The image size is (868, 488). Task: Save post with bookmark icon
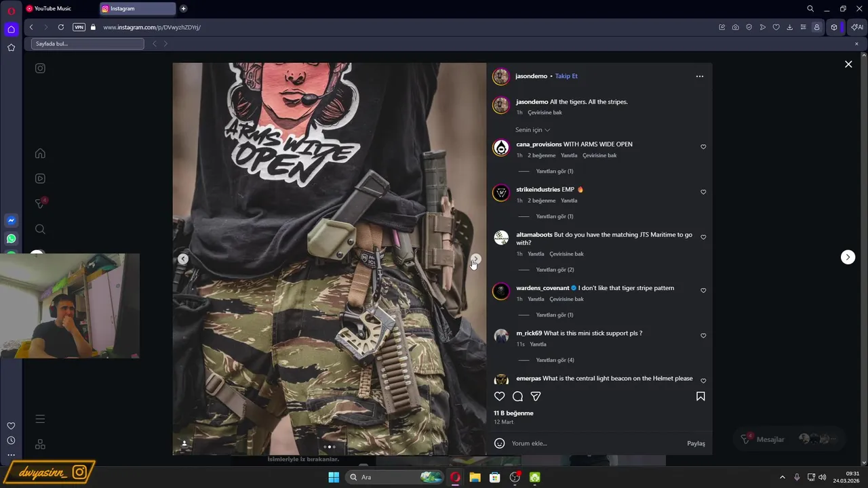(x=701, y=396)
